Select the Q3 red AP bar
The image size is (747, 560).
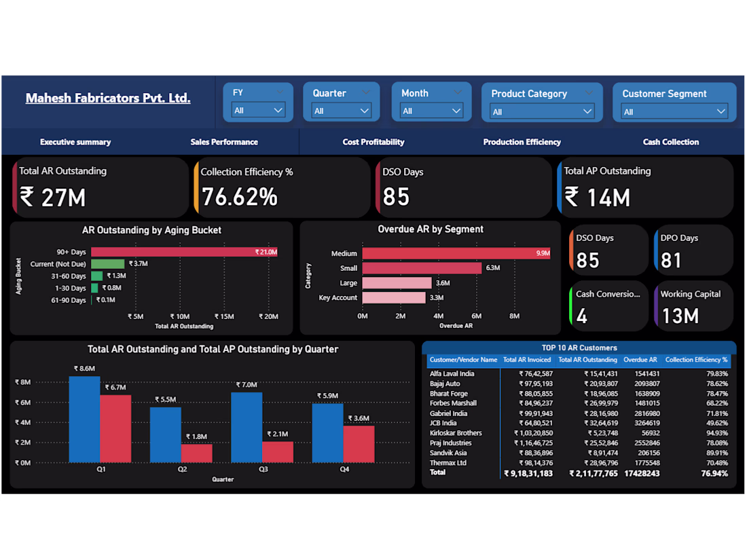[278, 452]
